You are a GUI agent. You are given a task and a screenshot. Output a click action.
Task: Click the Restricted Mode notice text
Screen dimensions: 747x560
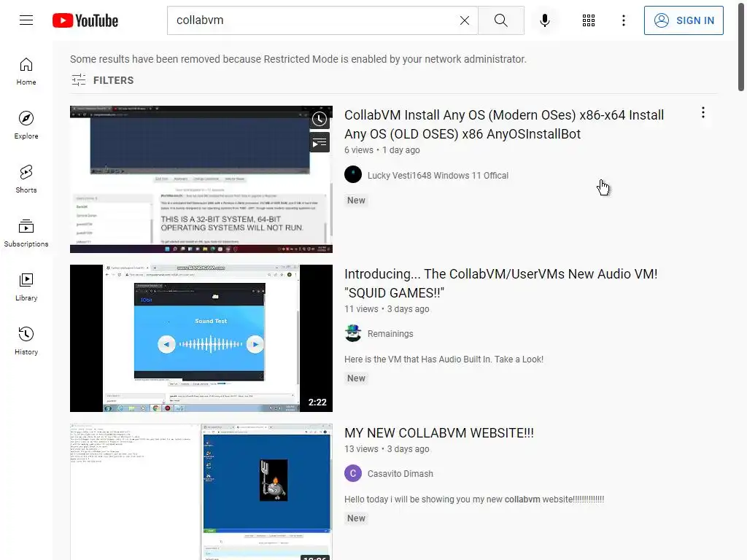[298, 59]
